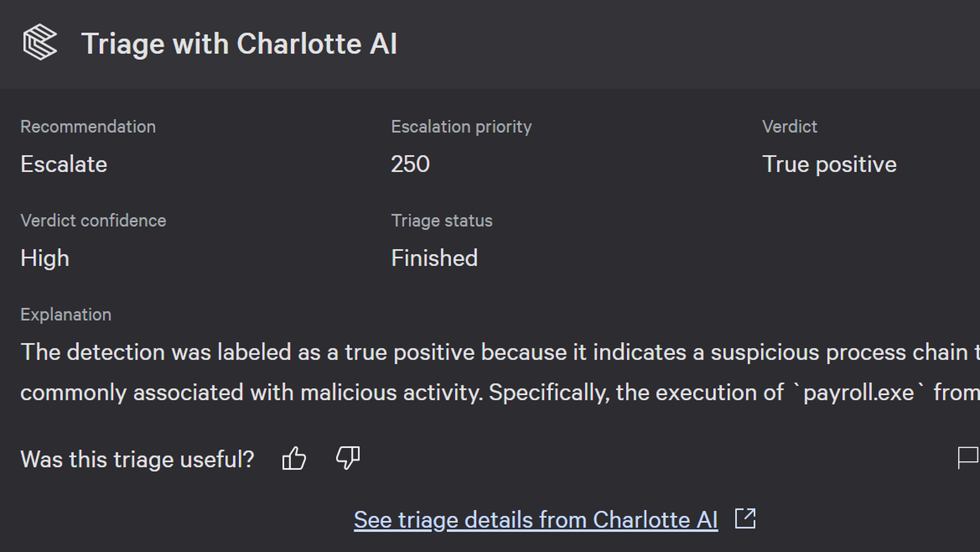Click the Verdict confidence field label
Image resolution: width=980 pixels, height=552 pixels.
click(x=93, y=221)
